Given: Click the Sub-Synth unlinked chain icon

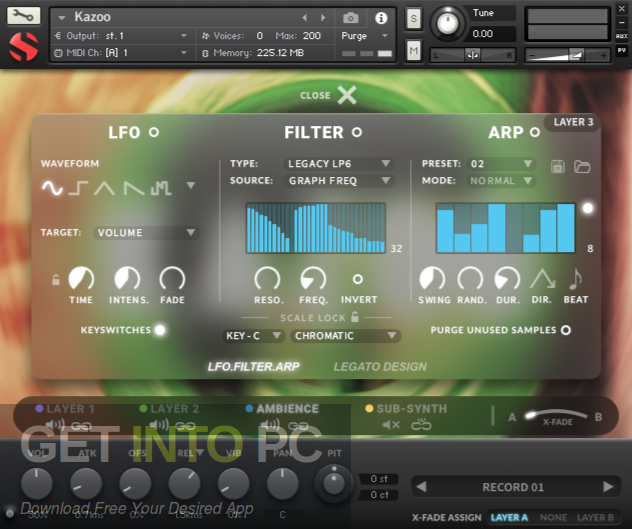Looking at the screenshot, I should pos(421,425).
